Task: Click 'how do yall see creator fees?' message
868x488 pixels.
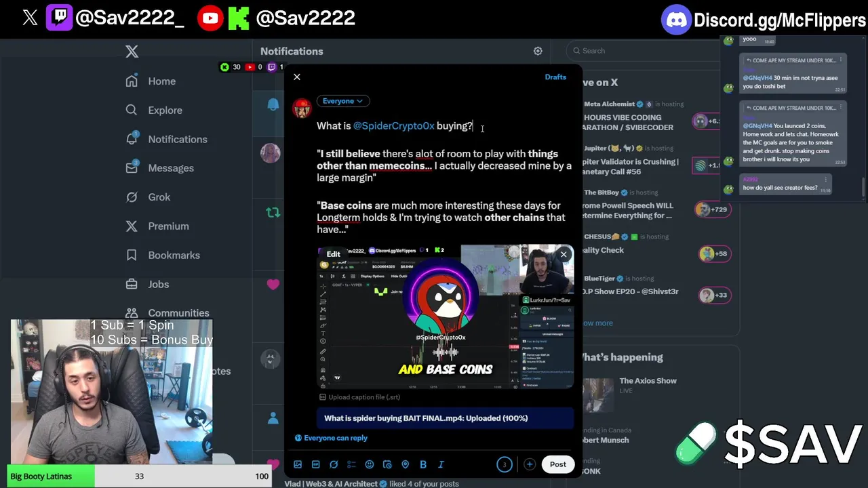Action: tap(787, 186)
